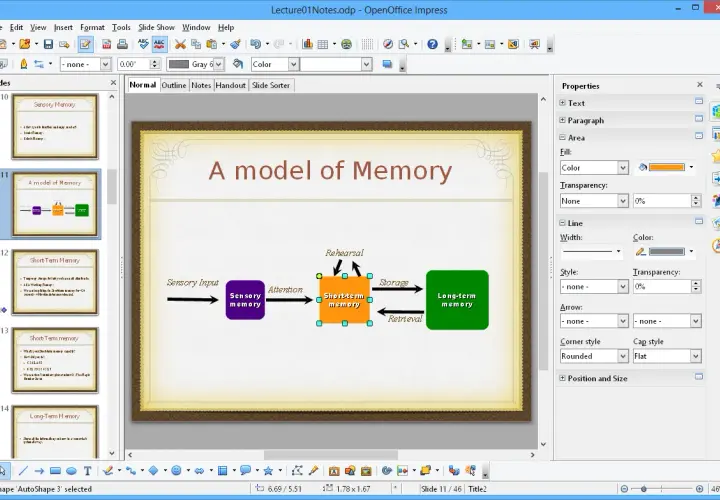Open the Slide Show menu
This screenshot has height=500, width=720.
tap(157, 28)
